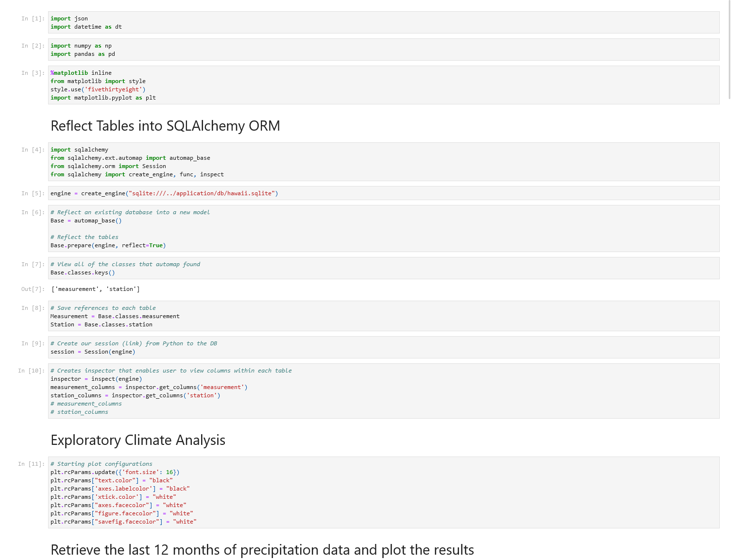Click the 'Out[7]:' output prompt

click(33, 289)
